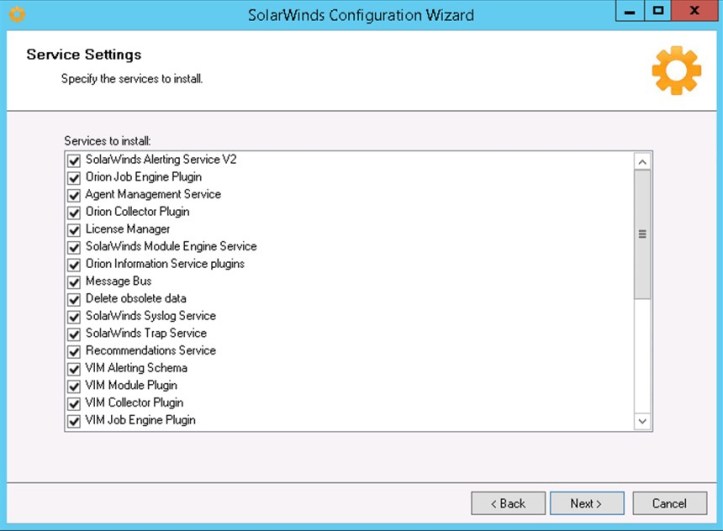Screen dimensions: 723x531
Task: Click the services list scrollbar thumb
Action: (642, 234)
